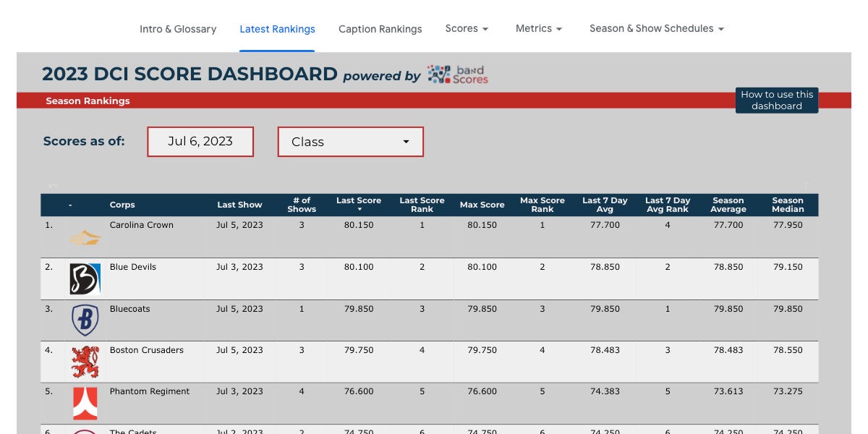Image resolution: width=868 pixels, height=434 pixels.
Task: Open the Intro & Glossary tab
Action: tap(178, 29)
